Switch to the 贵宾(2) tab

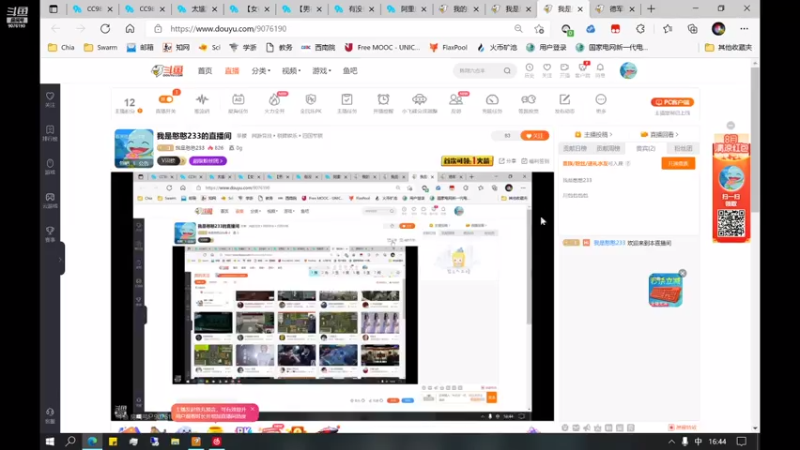(645, 148)
